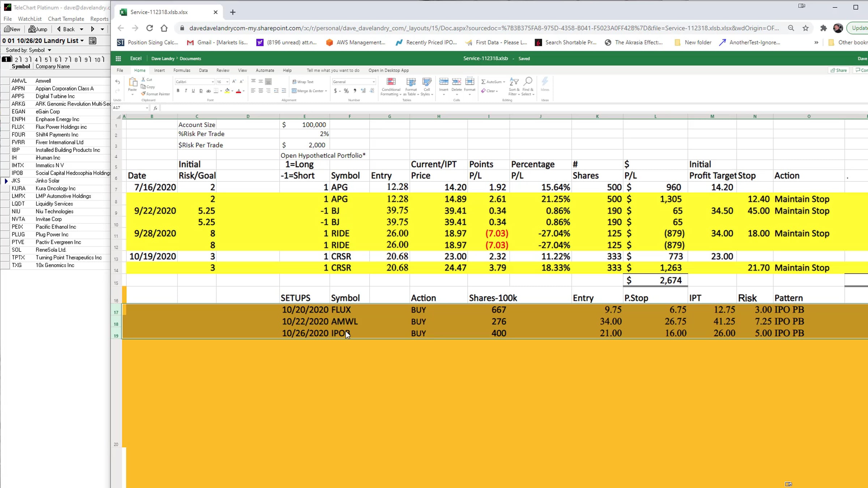Open the Excel app launcher grid
This screenshot has height=488, width=868.
118,59
